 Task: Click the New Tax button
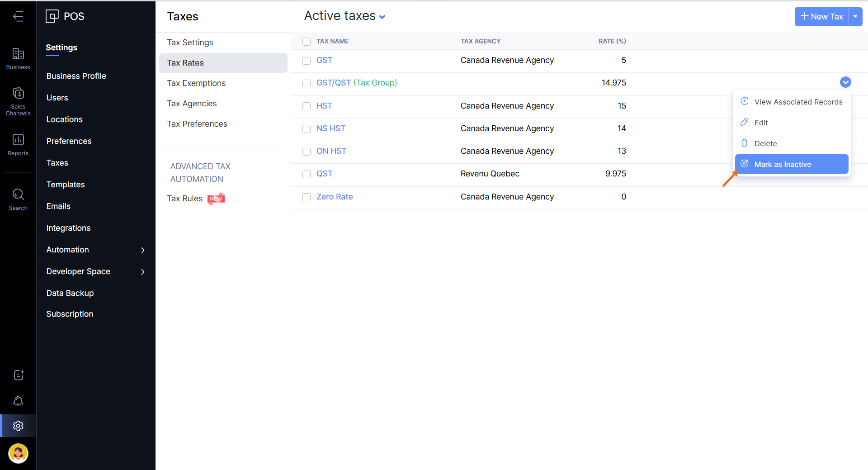pyautogui.click(x=821, y=17)
